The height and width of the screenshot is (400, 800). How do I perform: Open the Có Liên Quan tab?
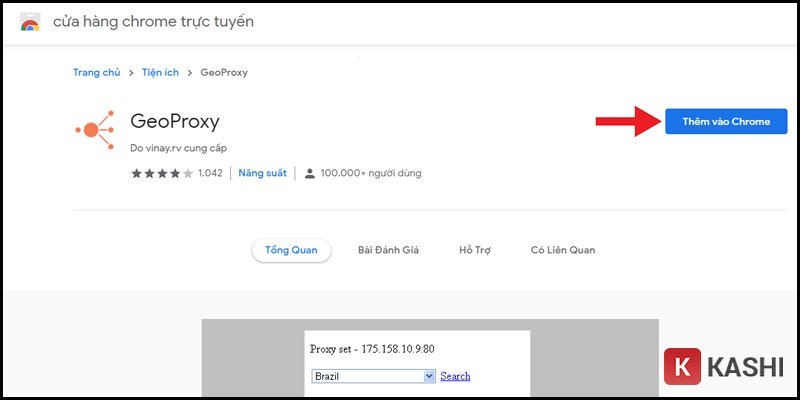[563, 250]
